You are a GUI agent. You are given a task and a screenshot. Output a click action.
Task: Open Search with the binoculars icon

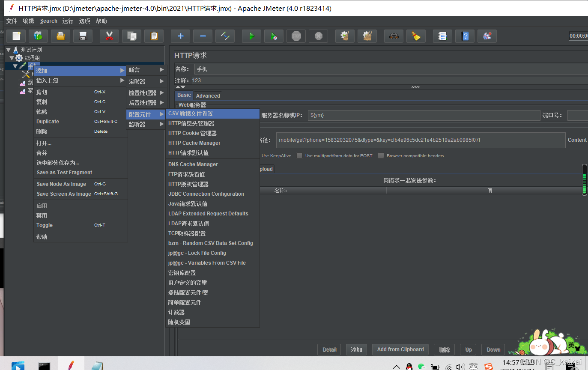click(x=394, y=36)
